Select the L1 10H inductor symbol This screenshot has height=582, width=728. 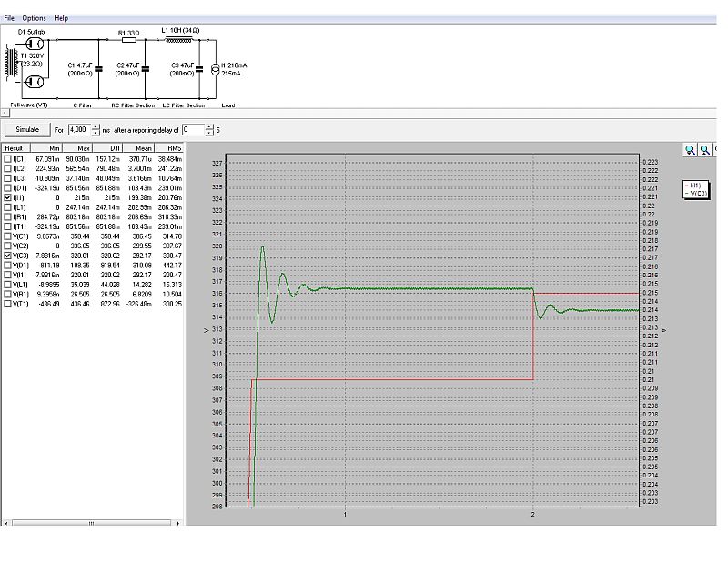point(178,40)
